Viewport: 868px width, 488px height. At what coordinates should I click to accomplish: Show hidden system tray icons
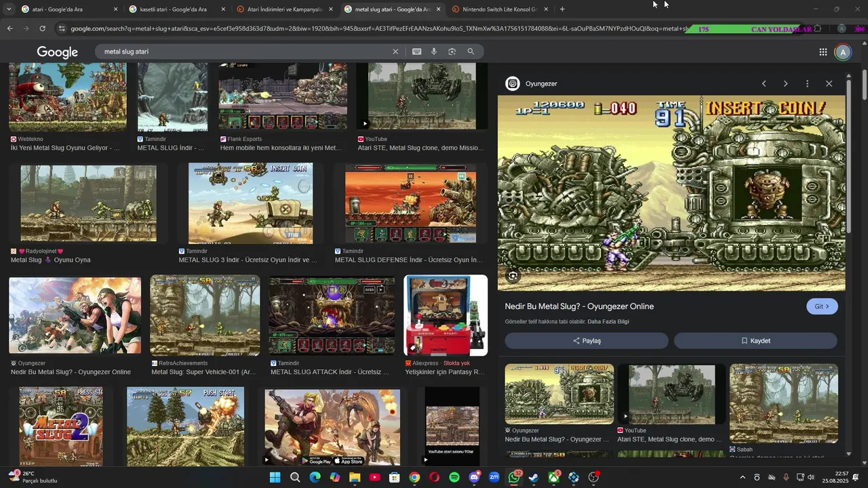(743, 478)
